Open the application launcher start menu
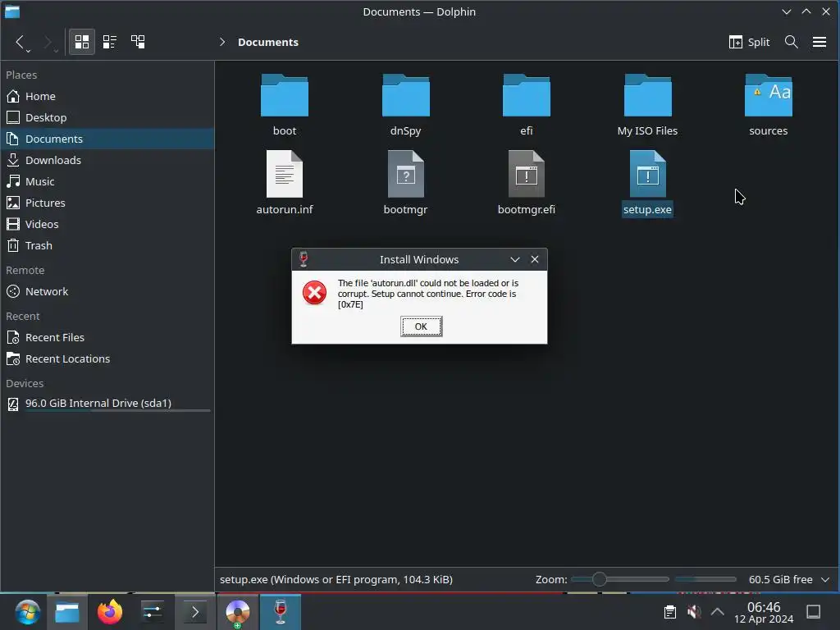The image size is (840, 630). point(27,612)
